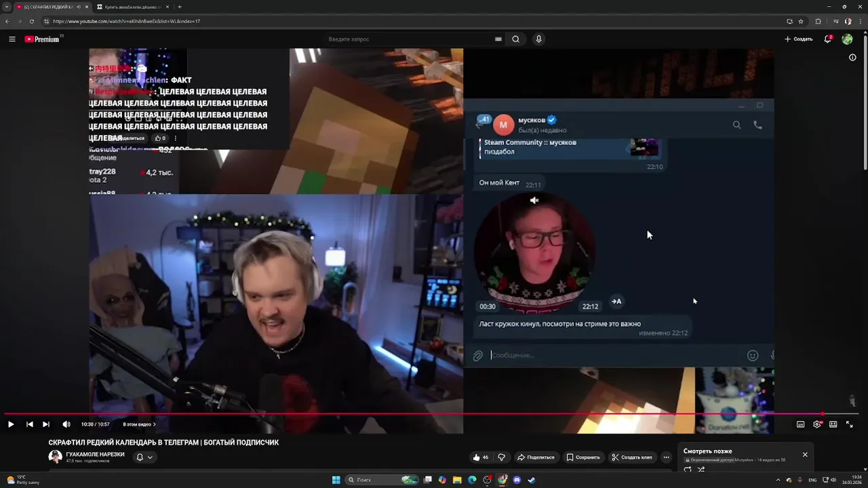Screen dimensions: 868x488
Task: Open the YouTube guide hamburger menu
Action: (x=12, y=39)
